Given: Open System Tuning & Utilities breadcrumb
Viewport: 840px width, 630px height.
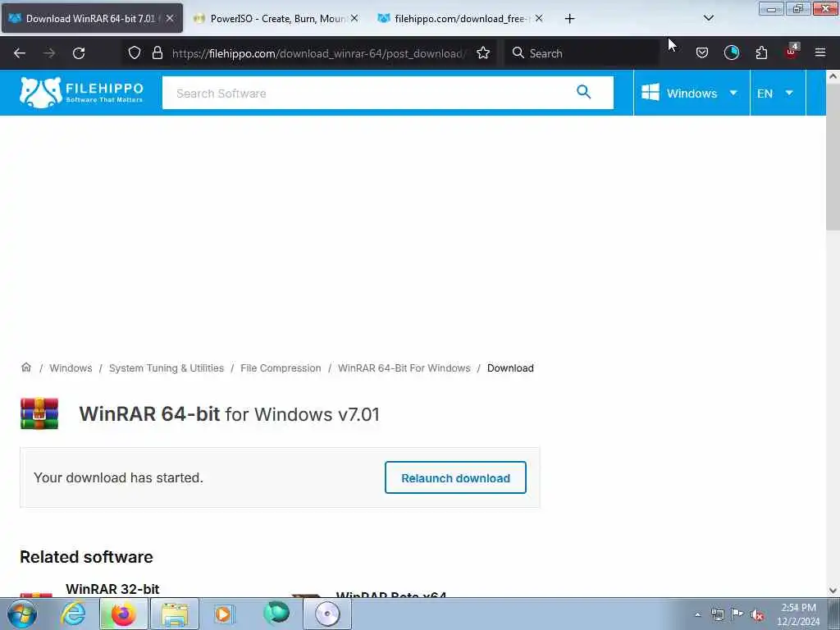Looking at the screenshot, I should tap(167, 368).
